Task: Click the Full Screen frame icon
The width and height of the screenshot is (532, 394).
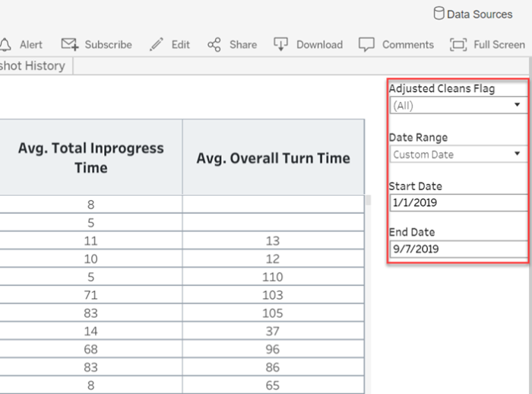Action: (458, 44)
